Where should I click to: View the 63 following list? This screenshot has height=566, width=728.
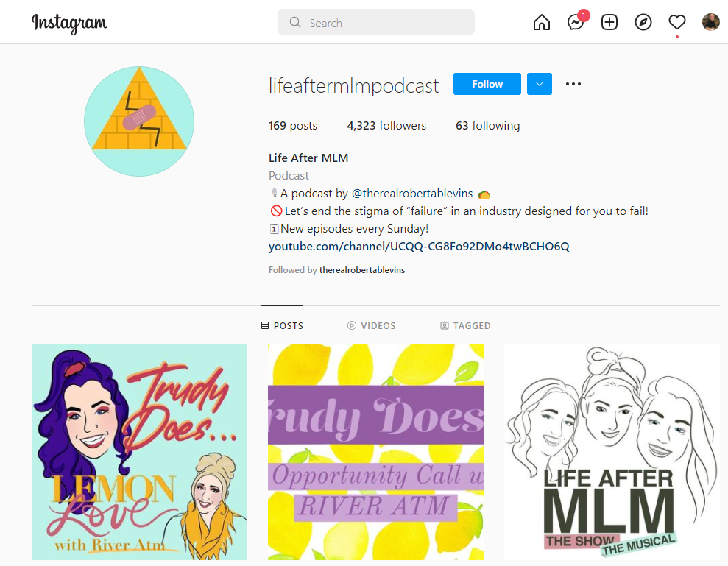click(487, 126)
